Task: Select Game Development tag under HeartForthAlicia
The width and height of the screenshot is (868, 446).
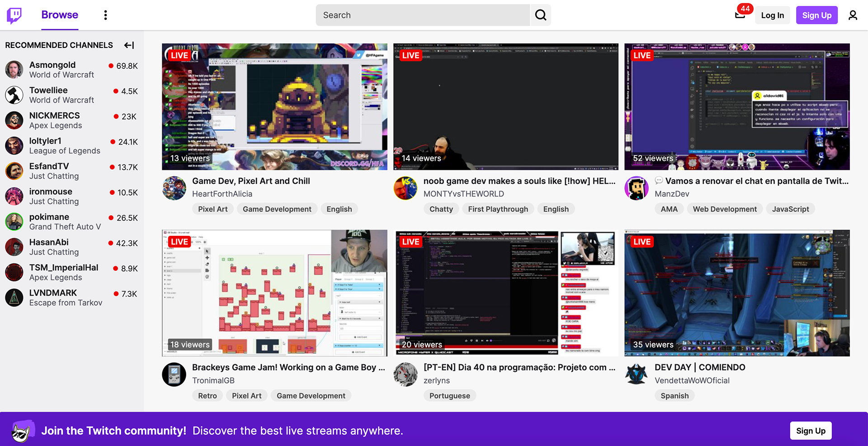Action: [x=277, y=209]
